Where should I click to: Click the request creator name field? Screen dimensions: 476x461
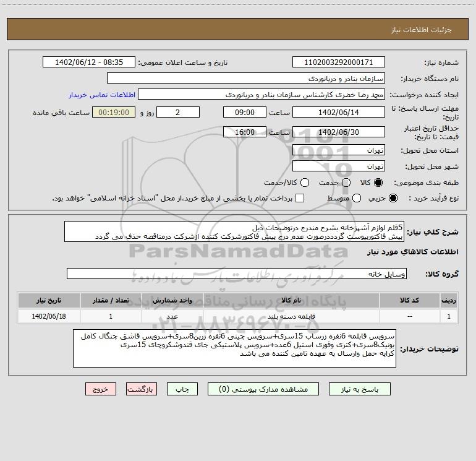tap(261, 95)
